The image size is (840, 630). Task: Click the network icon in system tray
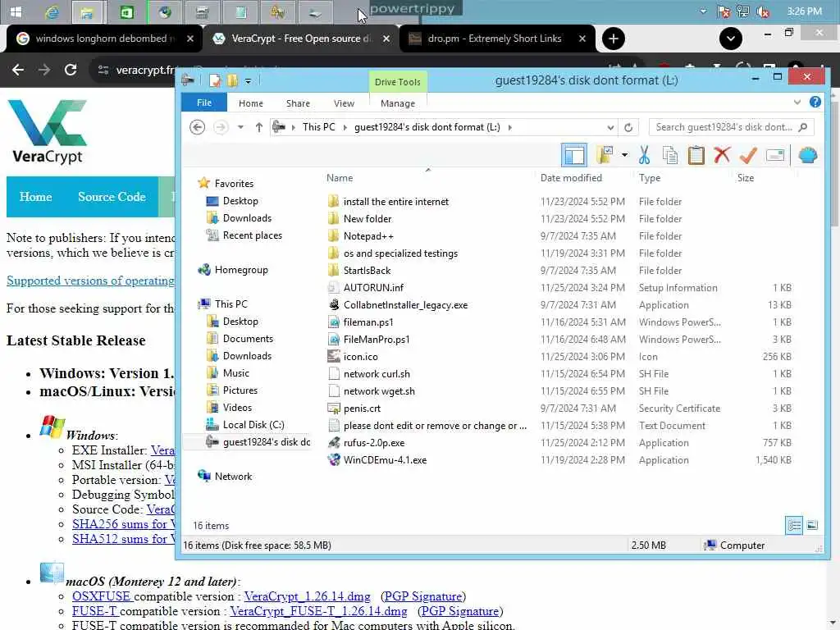pyautogui.click(x=742, y=11)
